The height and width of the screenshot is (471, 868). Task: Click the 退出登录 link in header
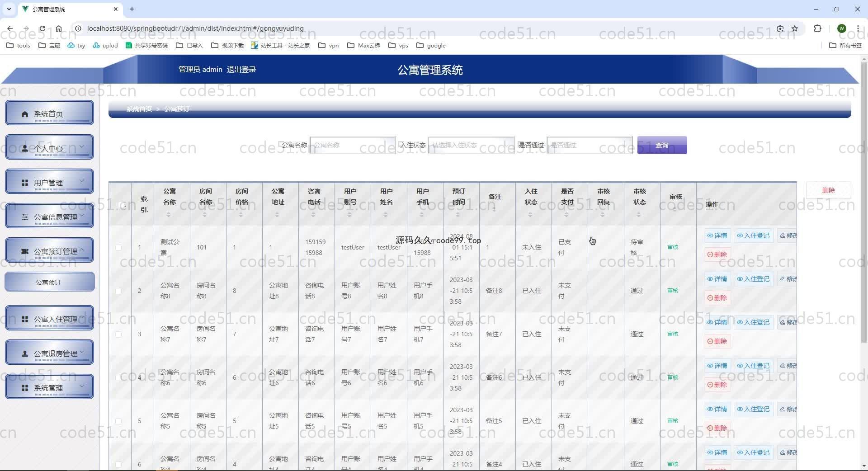241,70
